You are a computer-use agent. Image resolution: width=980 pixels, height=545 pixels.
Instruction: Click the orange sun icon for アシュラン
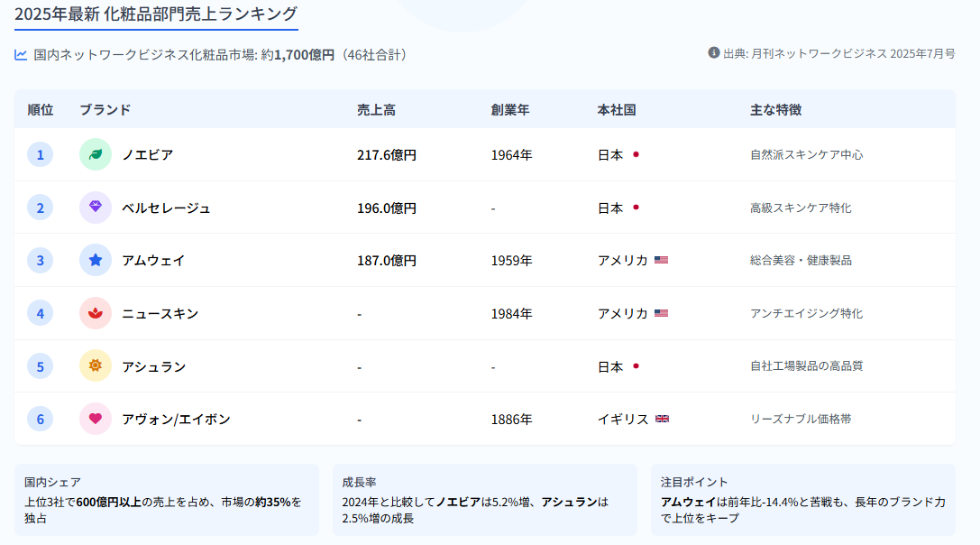(95, 366)
